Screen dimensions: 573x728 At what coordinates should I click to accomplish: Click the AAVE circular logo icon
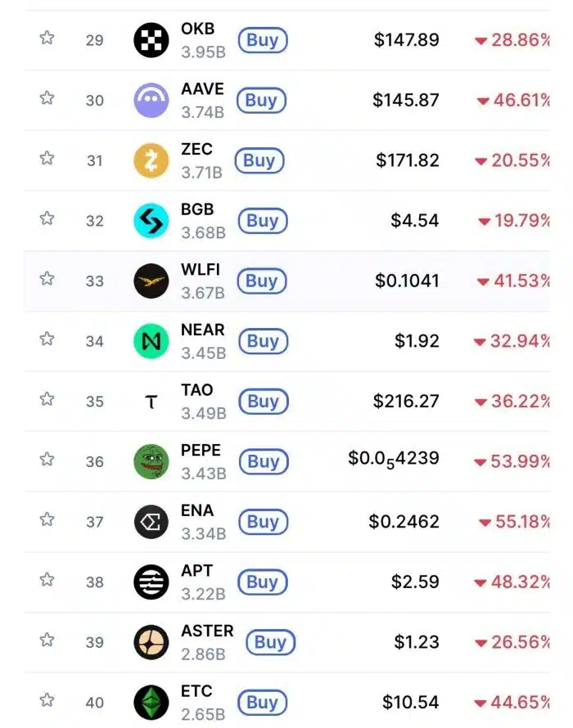click(151, 100)
